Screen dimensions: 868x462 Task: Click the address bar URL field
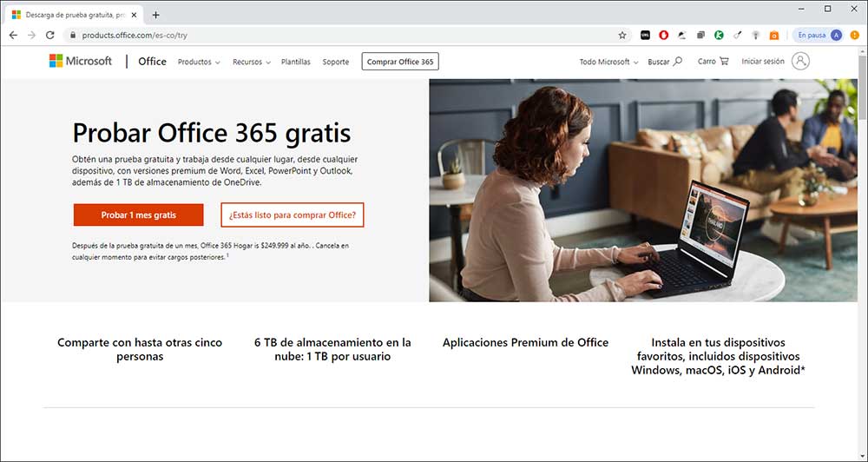click(343, 35)
